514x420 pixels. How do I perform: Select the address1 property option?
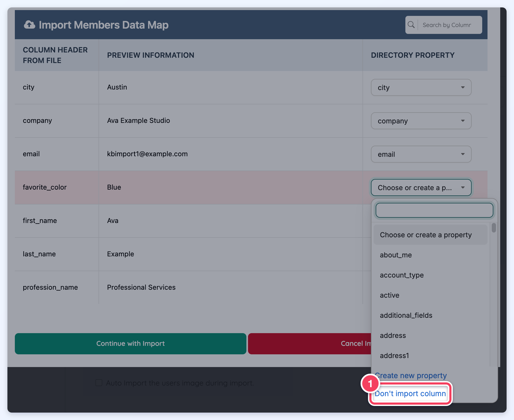430,355
